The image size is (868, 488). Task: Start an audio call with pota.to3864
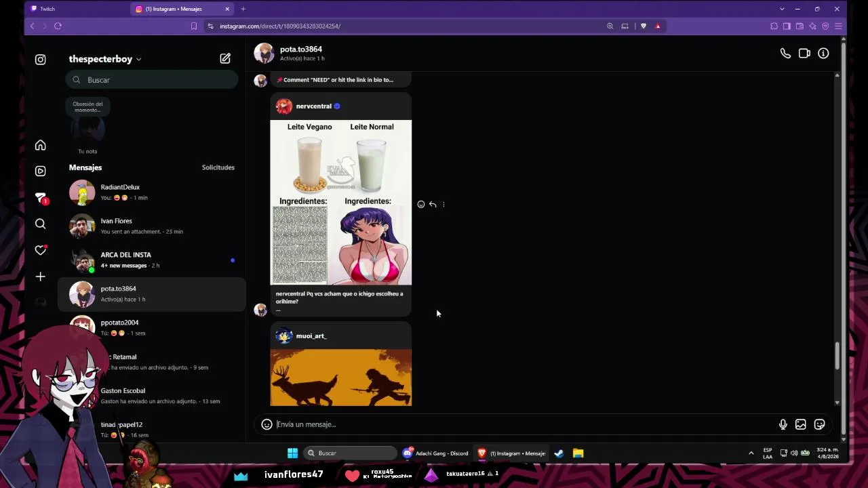(x=785, y=54)
